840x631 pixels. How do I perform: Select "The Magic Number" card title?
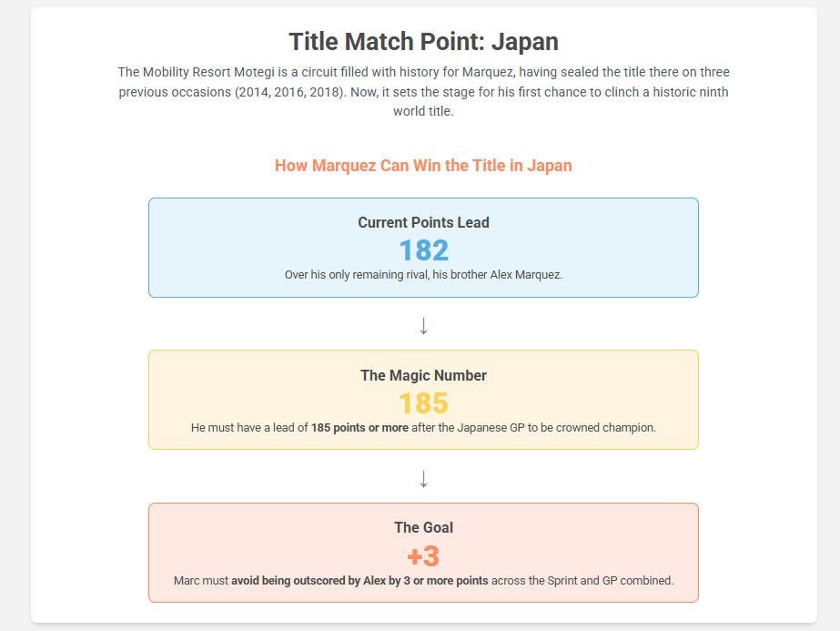423,375
